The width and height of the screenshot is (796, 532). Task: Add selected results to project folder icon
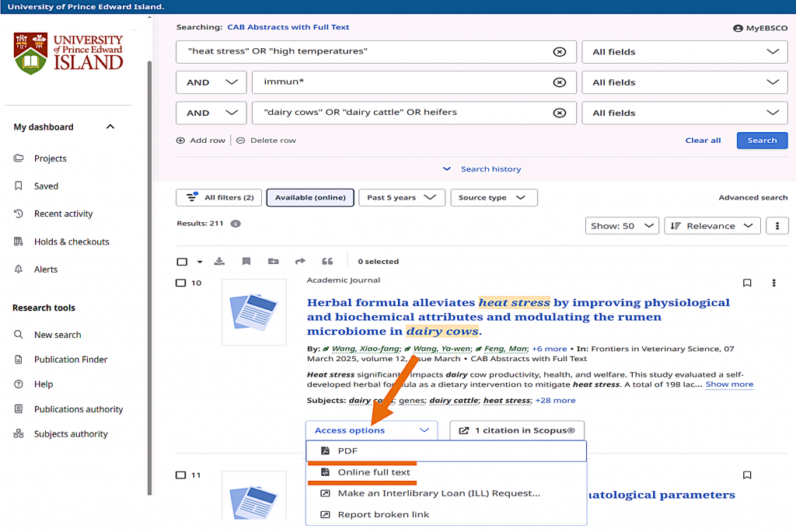click(x=273, y=262)
